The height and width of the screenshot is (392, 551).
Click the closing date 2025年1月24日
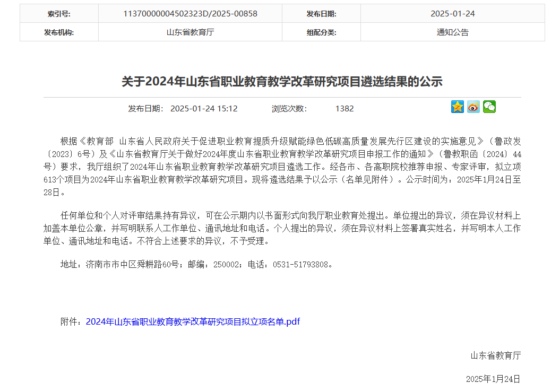pos(493,379)
